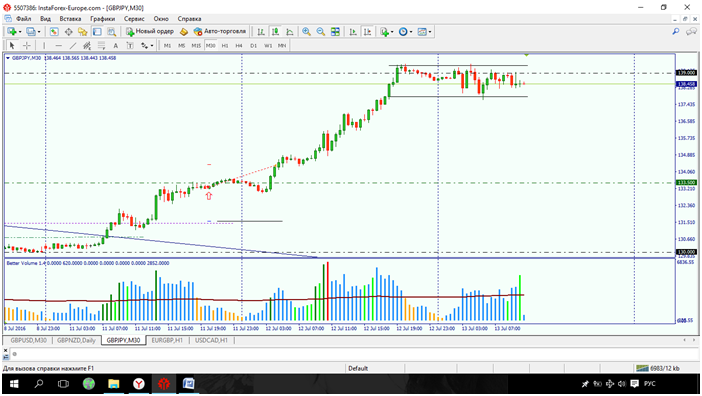
Task: Expand the Periods clock dropdown arrow
Action: pyautogui.click(x=411, y=32)
